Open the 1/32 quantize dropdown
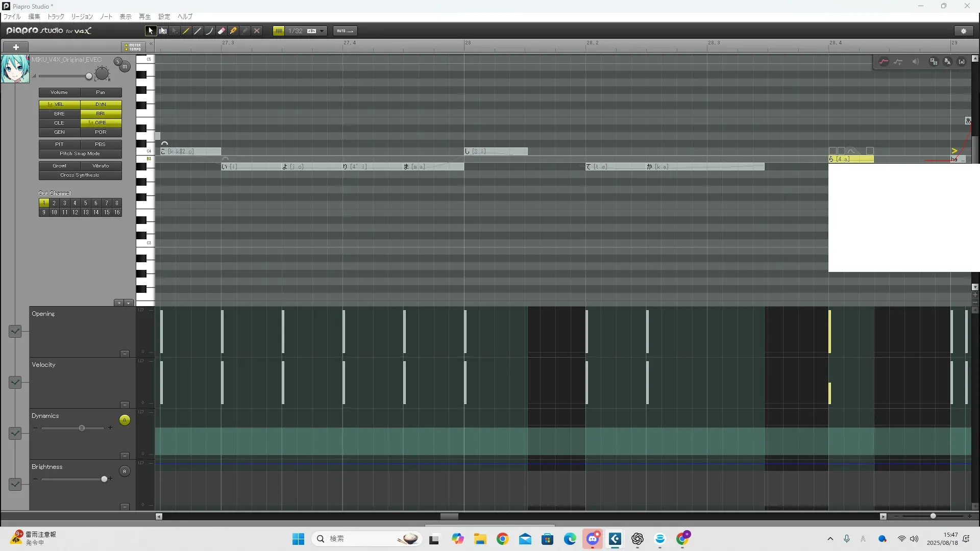 tap(322, 31)
